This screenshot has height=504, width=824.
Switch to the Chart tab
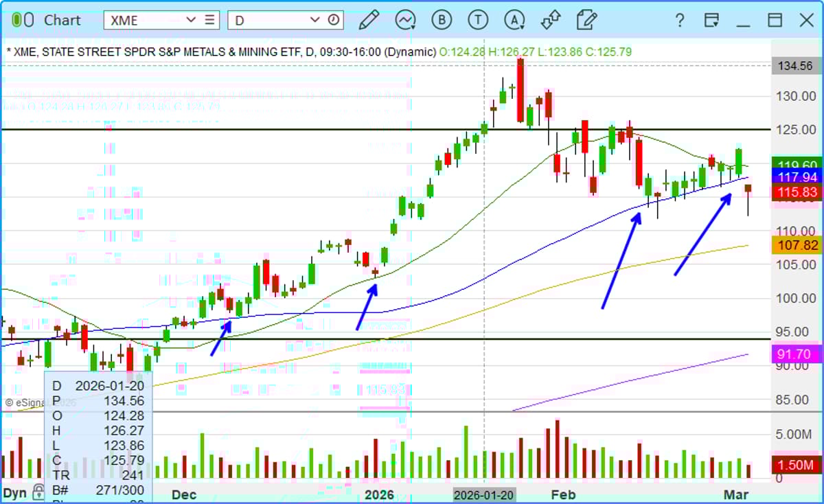coord(62,20)
